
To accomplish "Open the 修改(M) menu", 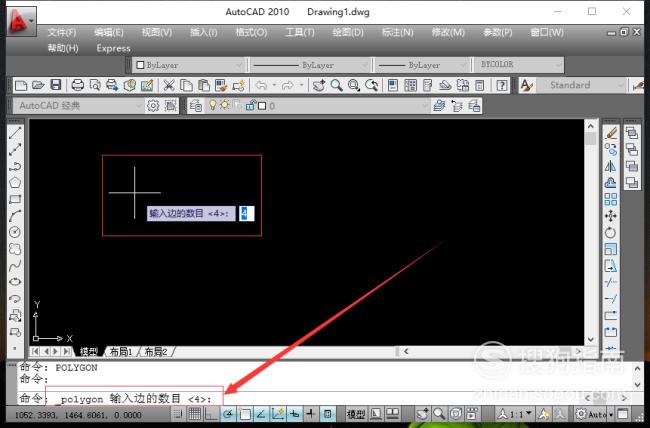I will 448,32.
